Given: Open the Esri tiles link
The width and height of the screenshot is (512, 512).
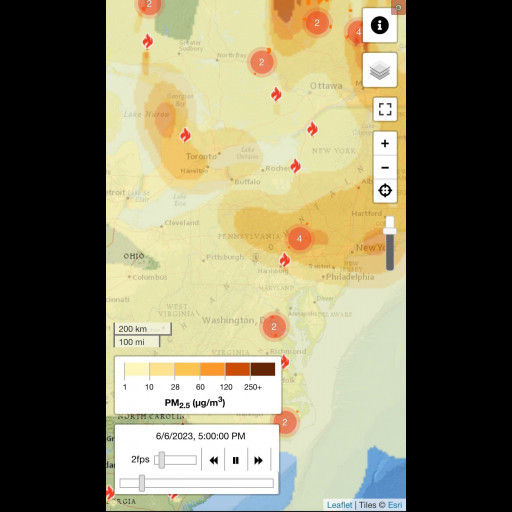Looking at the screenshot, I should [x=395, y=505].
